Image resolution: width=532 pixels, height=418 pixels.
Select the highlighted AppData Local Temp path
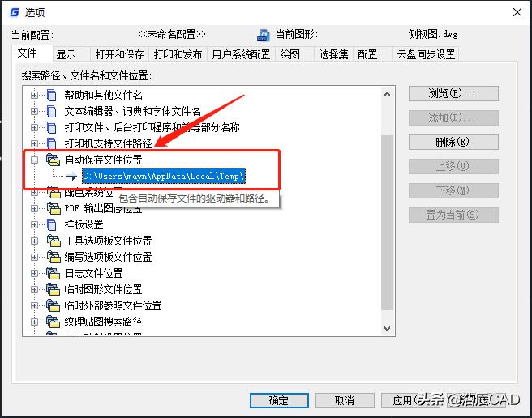pos(164,176)
